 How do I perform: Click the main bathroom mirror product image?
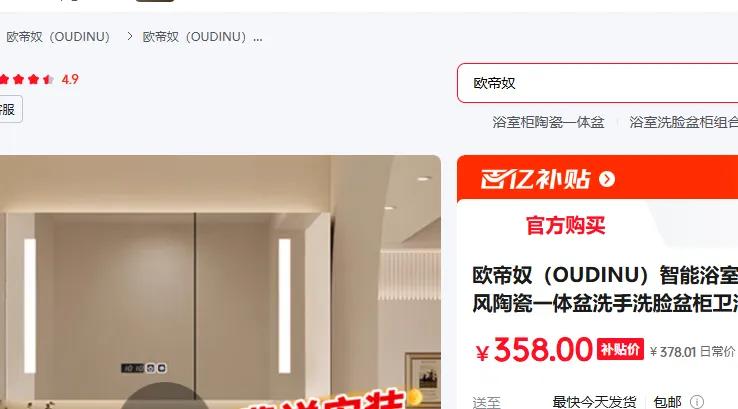(x=220, y=282)
